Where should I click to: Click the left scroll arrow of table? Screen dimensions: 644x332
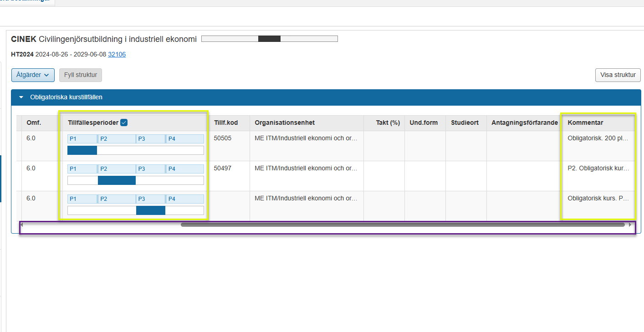21,225
